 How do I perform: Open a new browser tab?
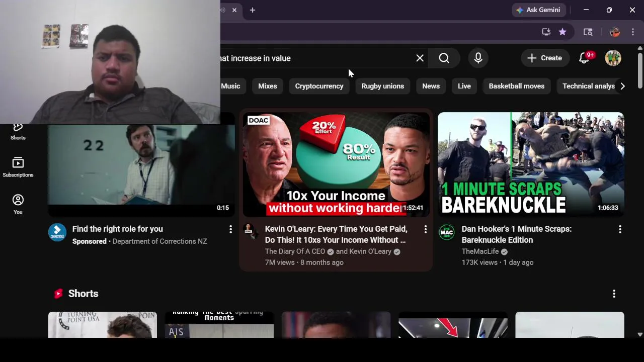coord(253,10)
